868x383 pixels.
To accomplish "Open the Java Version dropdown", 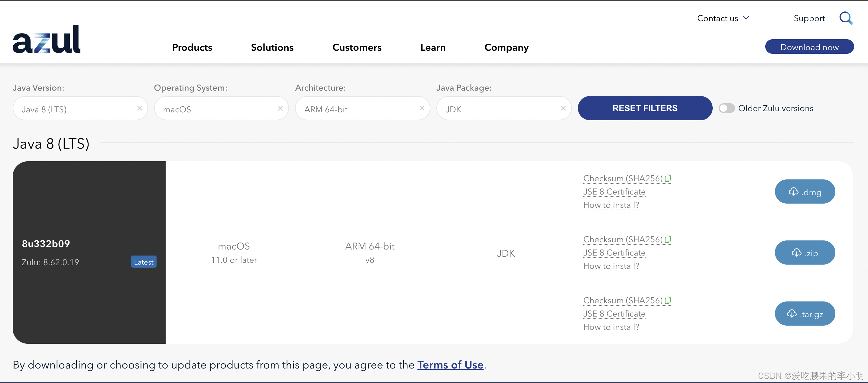I will [74, 109].
